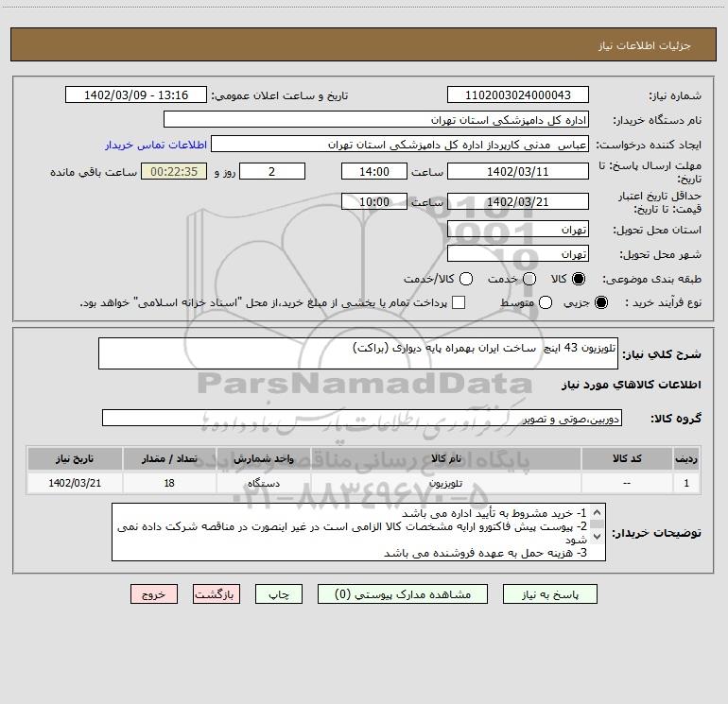Click the ردیف column header
The image size is (728, 704).
click(x=686, y=458)
